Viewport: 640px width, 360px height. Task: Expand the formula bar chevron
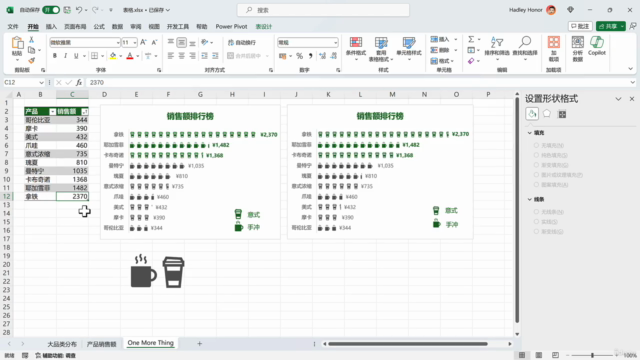point(632,82)
